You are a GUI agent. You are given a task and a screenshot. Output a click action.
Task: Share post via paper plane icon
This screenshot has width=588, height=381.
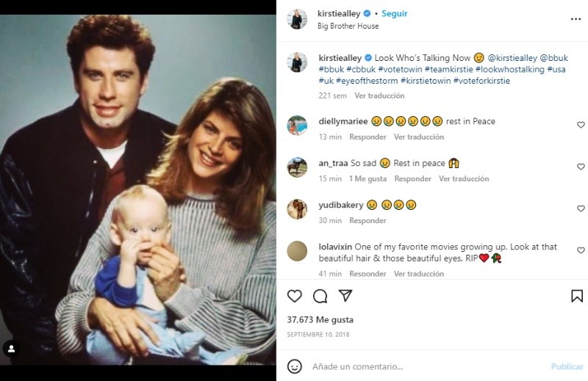click(345, 296)
